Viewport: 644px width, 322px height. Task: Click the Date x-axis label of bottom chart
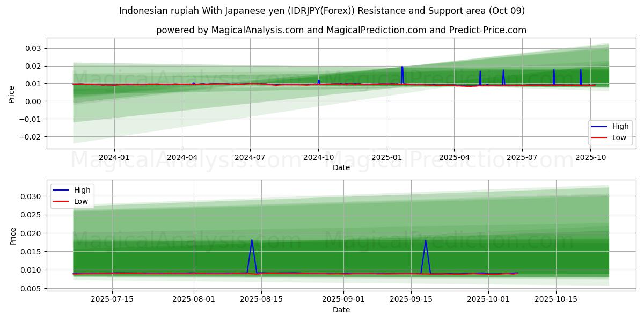[341, 310]
